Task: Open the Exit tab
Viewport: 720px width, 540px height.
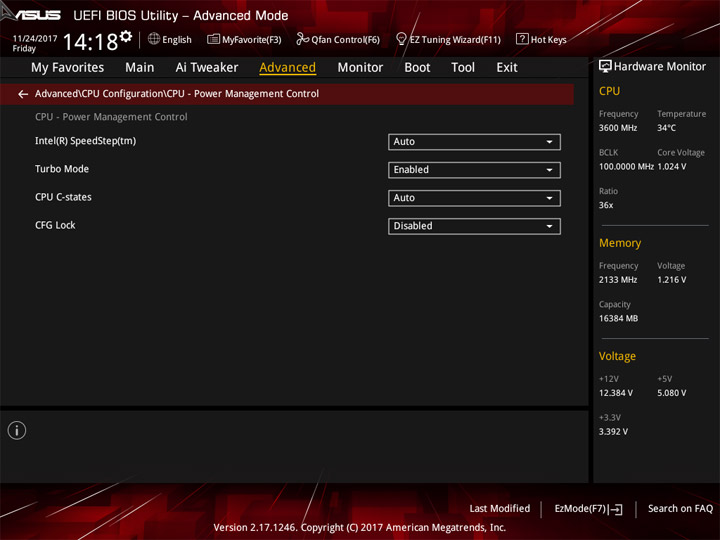Action: [x=506, y=68]
